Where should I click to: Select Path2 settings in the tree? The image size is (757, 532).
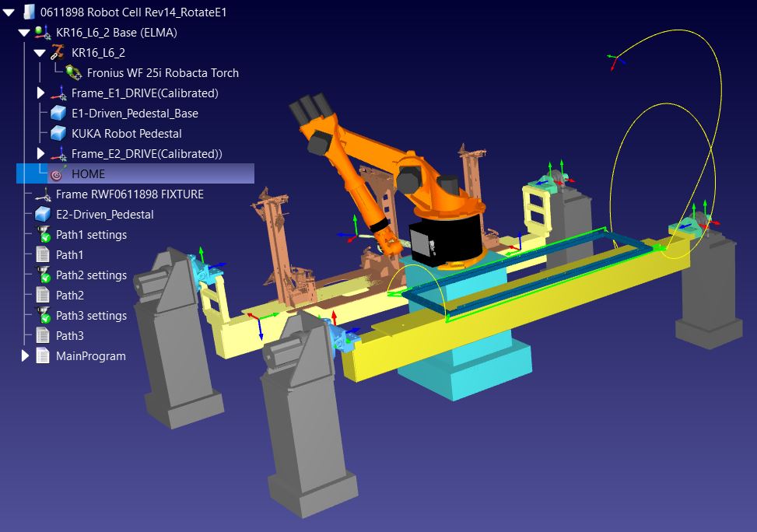click(x=91, y=275)
